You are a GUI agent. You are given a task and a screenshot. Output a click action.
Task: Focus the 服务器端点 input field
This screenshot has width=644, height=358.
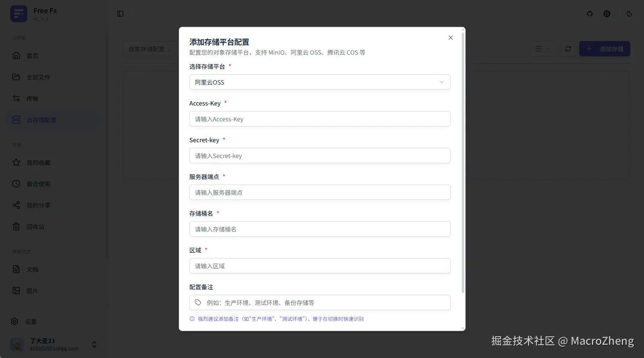(x=320, y=192)
